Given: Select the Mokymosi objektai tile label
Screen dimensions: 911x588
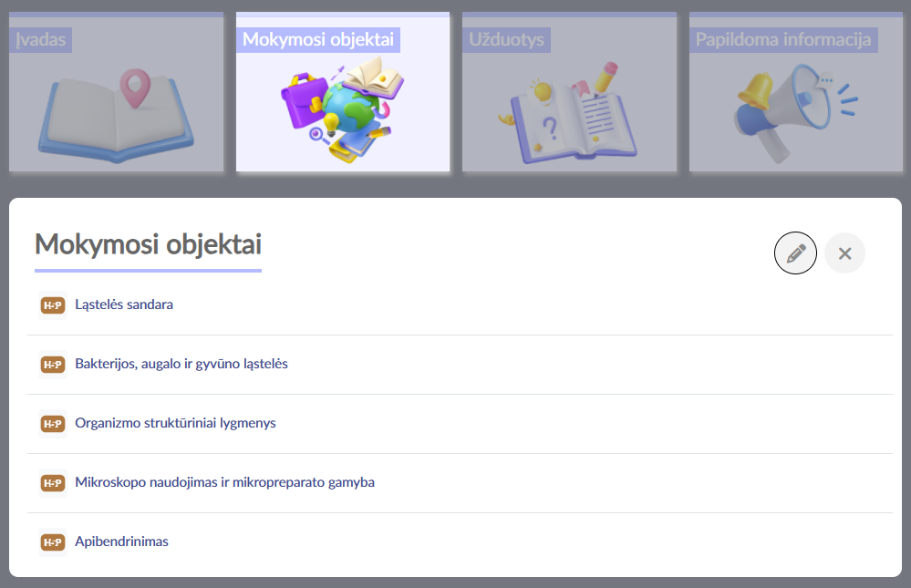Looking at the screenshot, I should coord(318,39).
